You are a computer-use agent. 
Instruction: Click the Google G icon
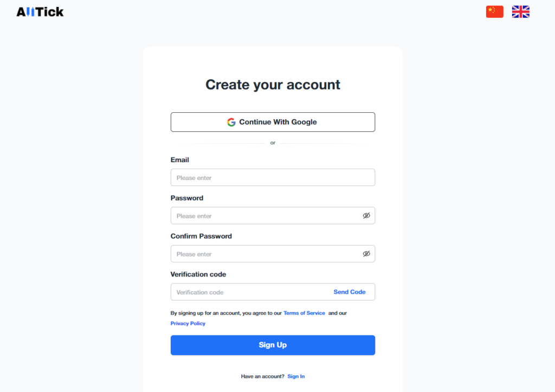tap(231, 121)
